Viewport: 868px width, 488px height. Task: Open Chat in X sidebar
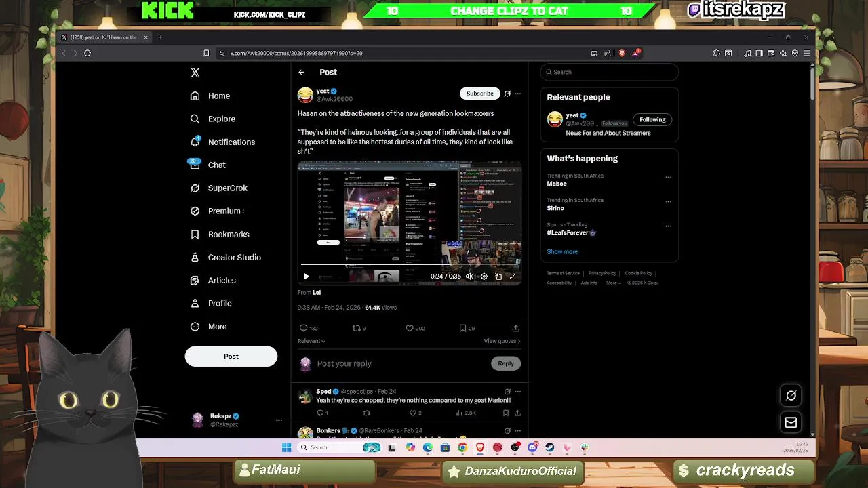pyautogui.click(x=208, y=165)
